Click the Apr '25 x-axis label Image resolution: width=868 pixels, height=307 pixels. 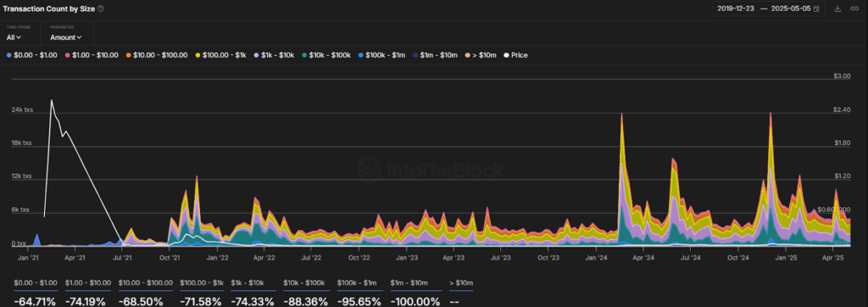[x=832, y=258]
